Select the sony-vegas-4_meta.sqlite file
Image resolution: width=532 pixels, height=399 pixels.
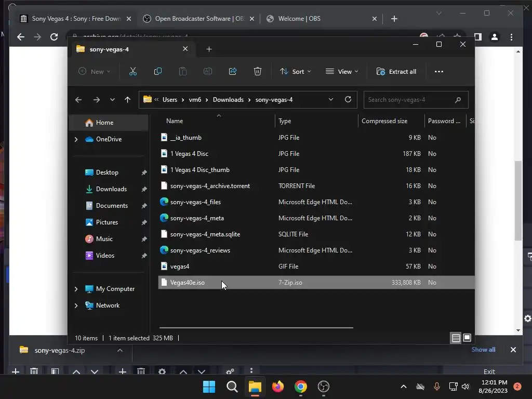[316, 234]
